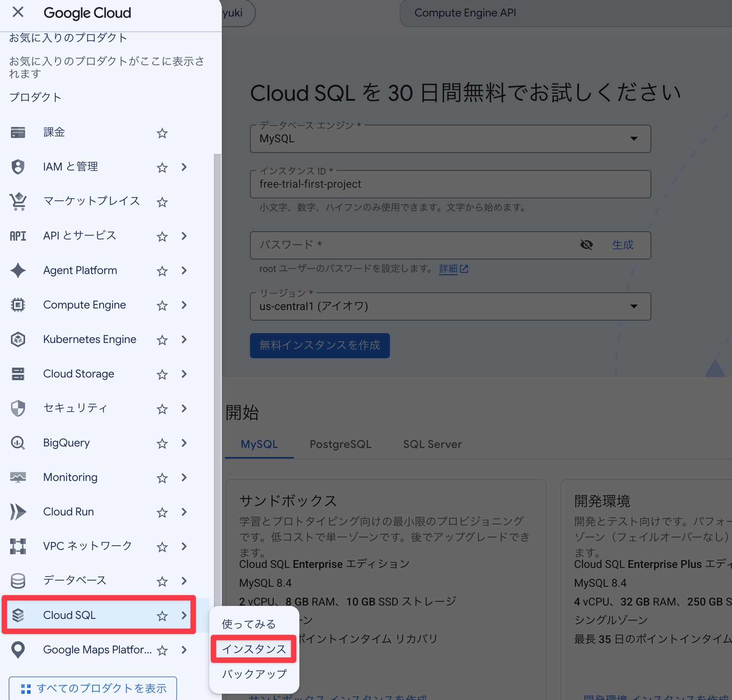Click the Google Cloud logo
The image size is (732, 700).
87,13
